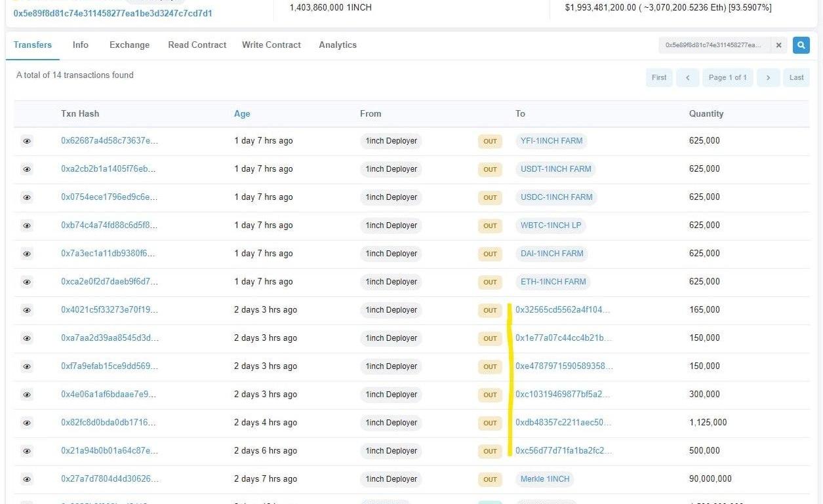Toggle the Age column header format
823x504 pixels.
[242, 114]
